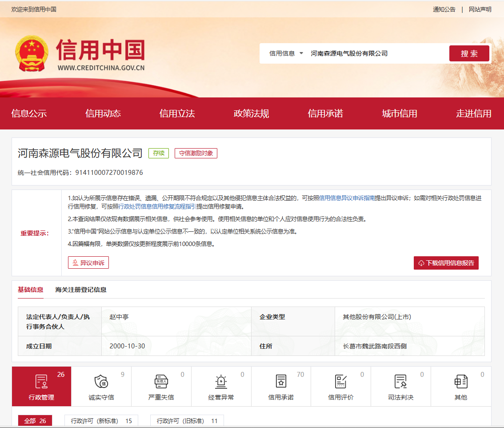This screenshot has height=428, width=504.
Task: Click WWW.CREDITCHINA.GOV.CN site text
Action: pos(101,68)
